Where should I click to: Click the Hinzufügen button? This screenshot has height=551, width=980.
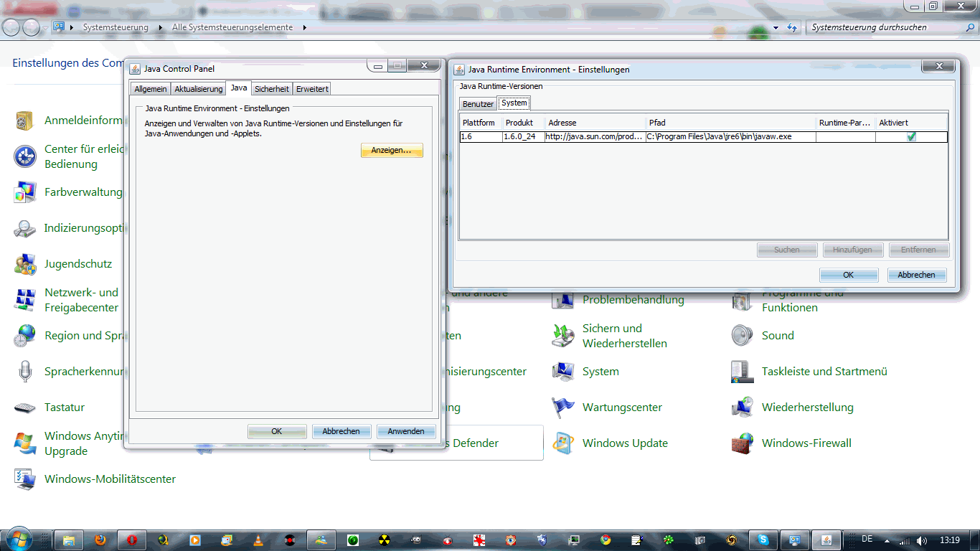coord(853,250)
